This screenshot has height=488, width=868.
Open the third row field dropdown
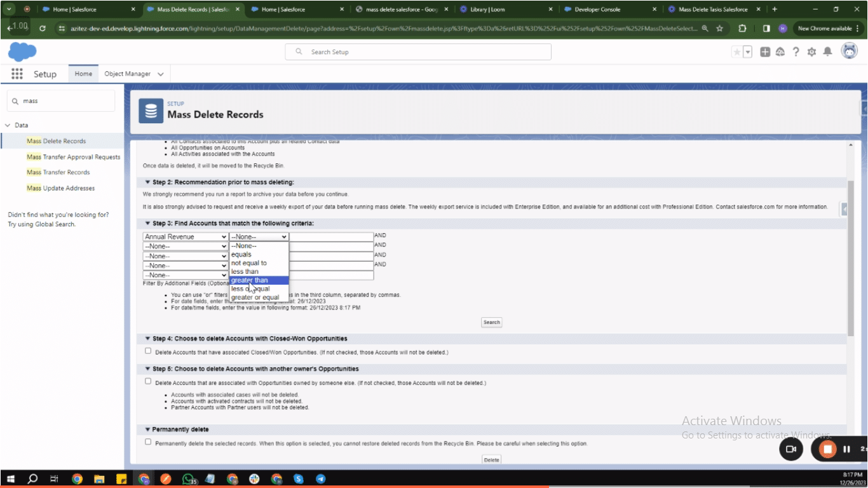tap(186, 256)
